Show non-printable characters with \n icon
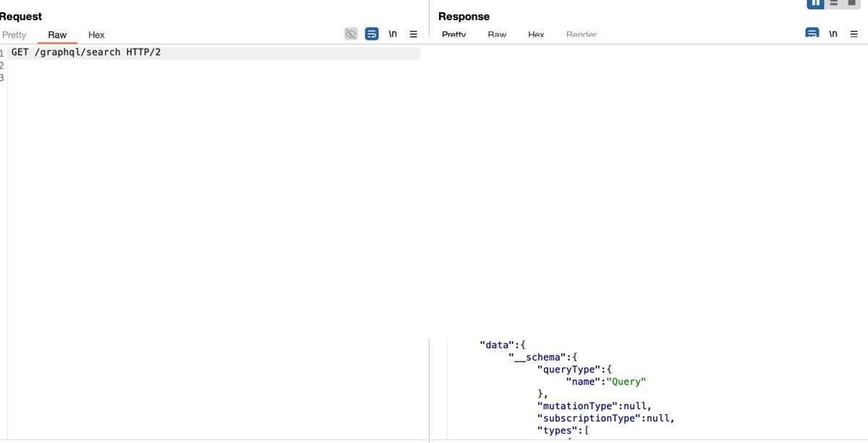The width and height of the screenshot is (868, 443). pyautogui.click(x=393, y=33)
